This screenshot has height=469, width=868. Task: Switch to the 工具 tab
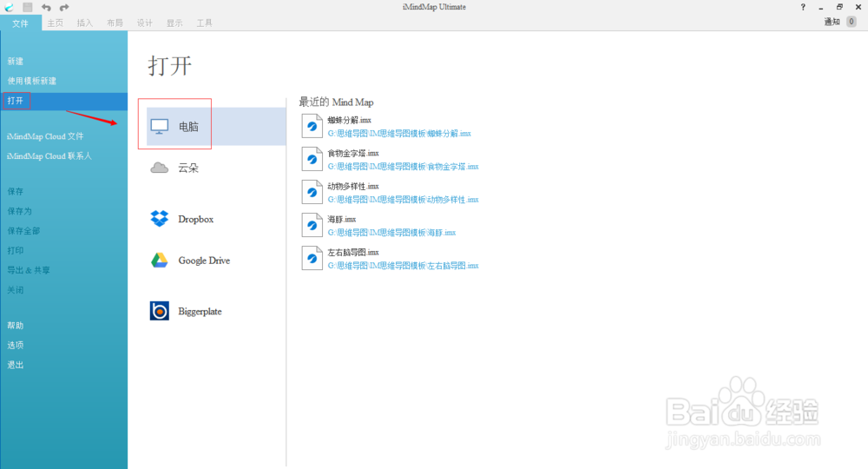204,23
